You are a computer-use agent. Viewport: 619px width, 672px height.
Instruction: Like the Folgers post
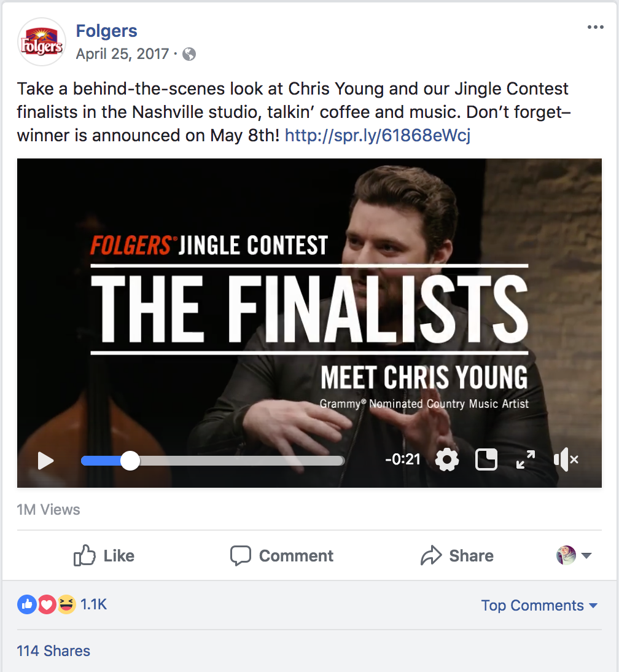coord(104,555)
